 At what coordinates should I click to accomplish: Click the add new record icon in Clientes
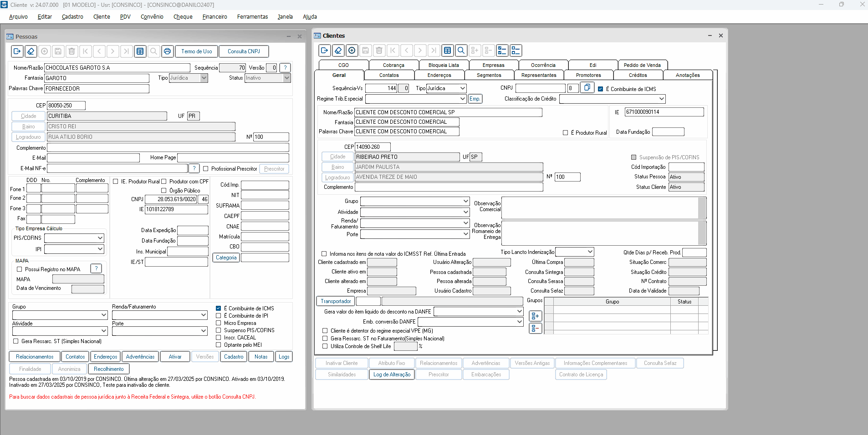[352, 51]
